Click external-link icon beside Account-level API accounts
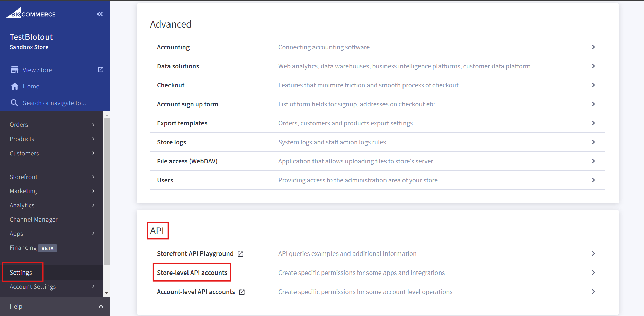 (242, 292)
